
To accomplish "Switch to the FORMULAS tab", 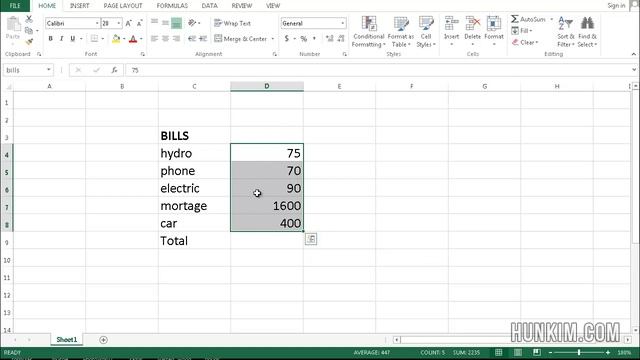I will 172,6.
